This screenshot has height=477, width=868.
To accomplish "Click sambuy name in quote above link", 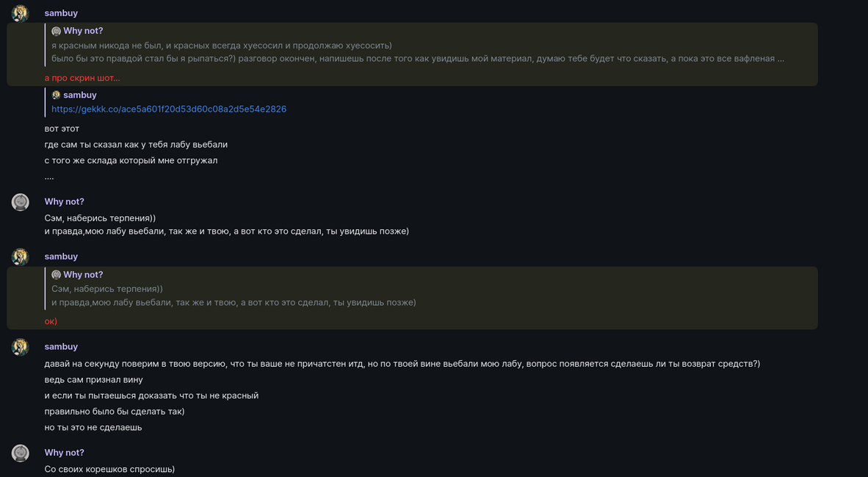I will (x=80, y=95).
